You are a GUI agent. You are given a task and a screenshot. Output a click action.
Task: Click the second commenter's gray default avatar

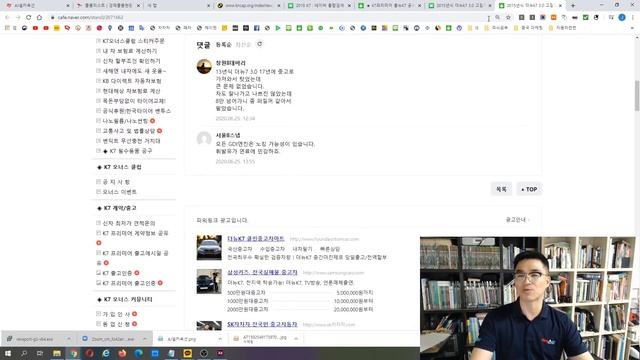click(204, 139)
